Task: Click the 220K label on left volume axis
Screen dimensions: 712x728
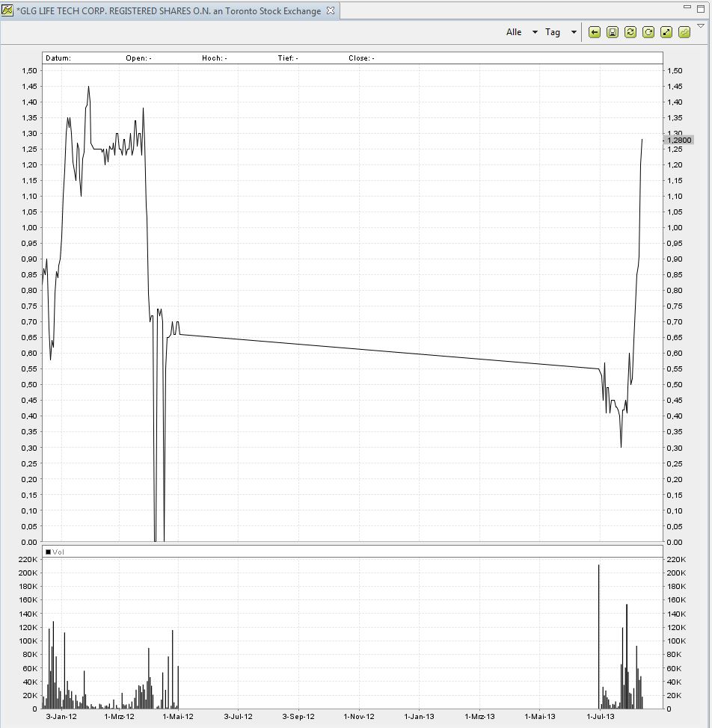Action: pos(28,560)
